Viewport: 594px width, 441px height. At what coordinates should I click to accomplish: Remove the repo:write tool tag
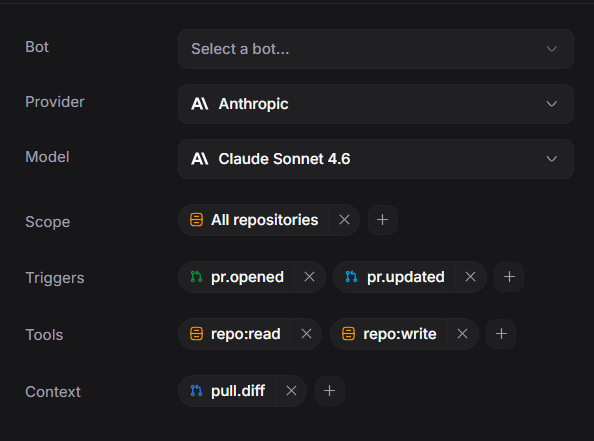[462, 334]
